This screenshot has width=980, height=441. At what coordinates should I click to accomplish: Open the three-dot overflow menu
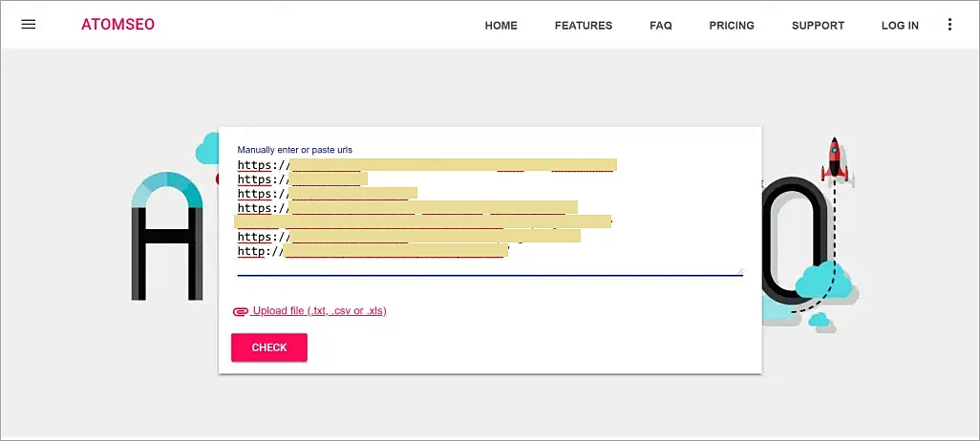coord(949,25)
